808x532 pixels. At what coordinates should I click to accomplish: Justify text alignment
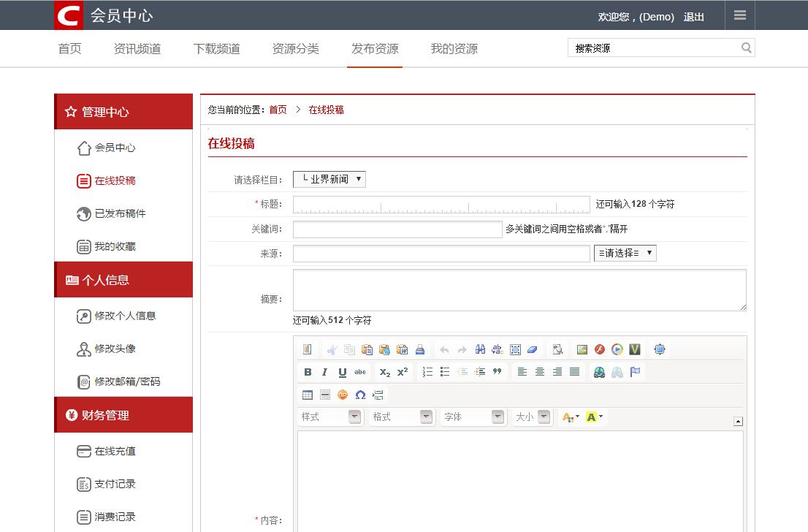pos(574,372)
